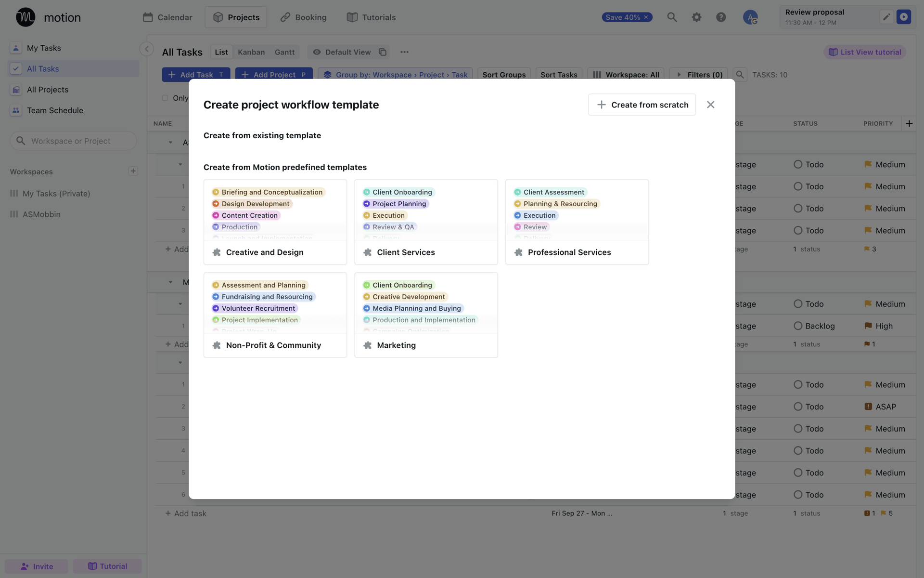Edit the Review proposal task pencil icon

(886, 17)
